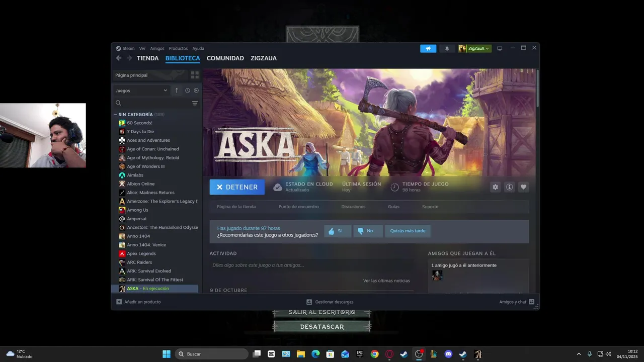
Task: Open Microsoft Edge from the taskbar
Action: pos(315,354)
